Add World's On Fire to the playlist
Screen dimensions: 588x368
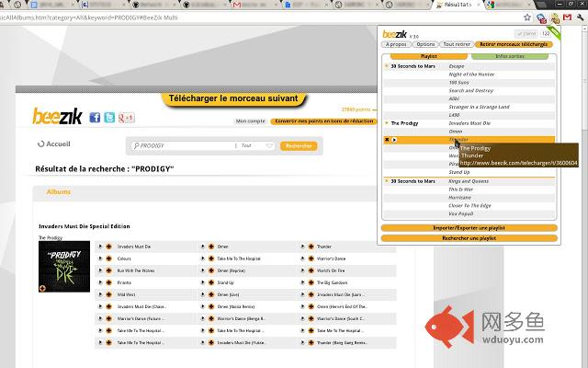[x=311, y=270]
